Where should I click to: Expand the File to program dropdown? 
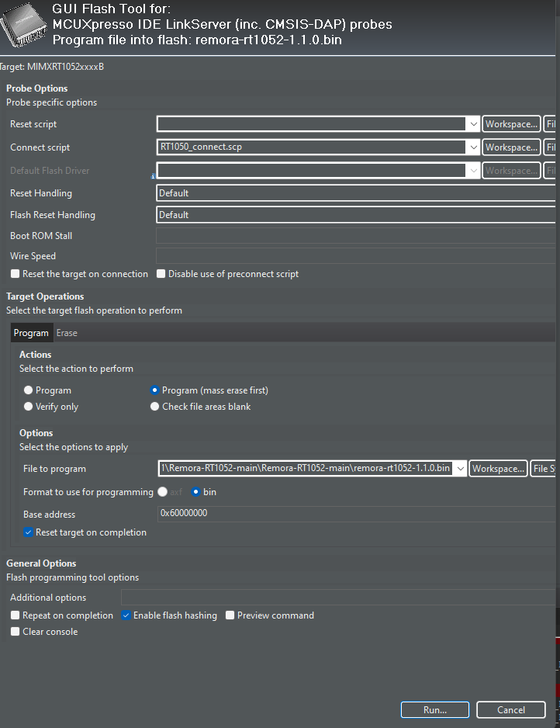(460, 469)
